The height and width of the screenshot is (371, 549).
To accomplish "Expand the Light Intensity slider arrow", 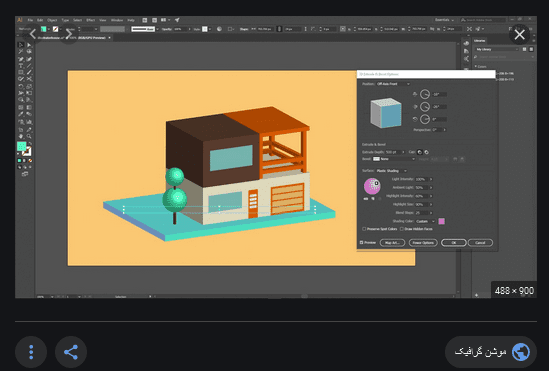I will point(431,179).
